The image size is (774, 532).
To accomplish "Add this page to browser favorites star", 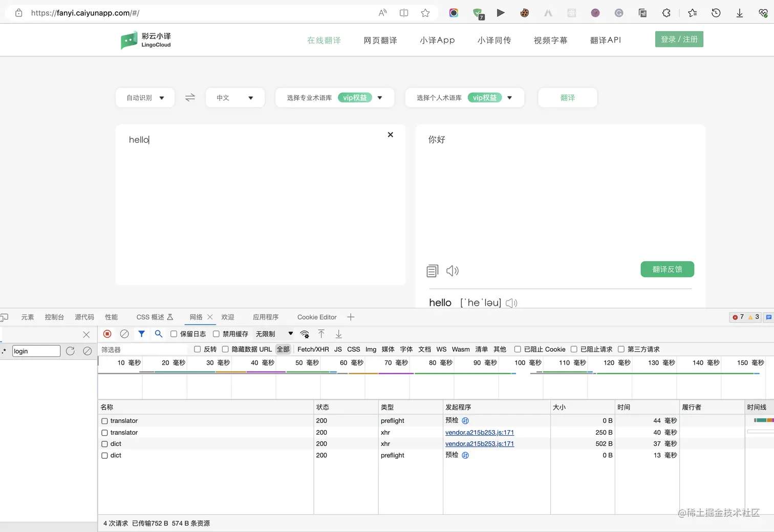I will 425,13.
